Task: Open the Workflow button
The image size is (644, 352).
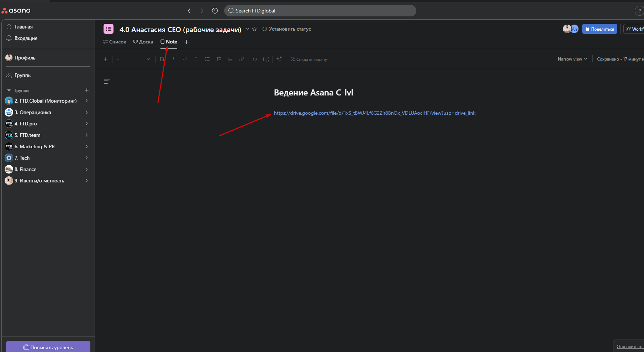Action: coord(634,29)
